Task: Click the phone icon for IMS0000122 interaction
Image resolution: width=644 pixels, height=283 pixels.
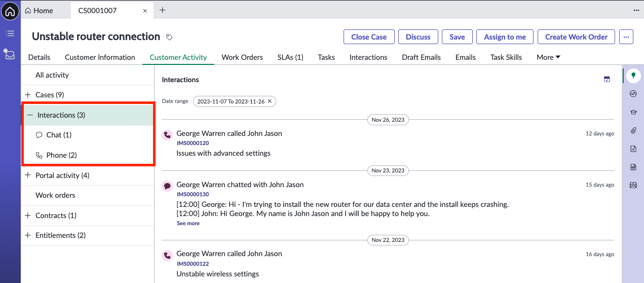Action: 167,256
